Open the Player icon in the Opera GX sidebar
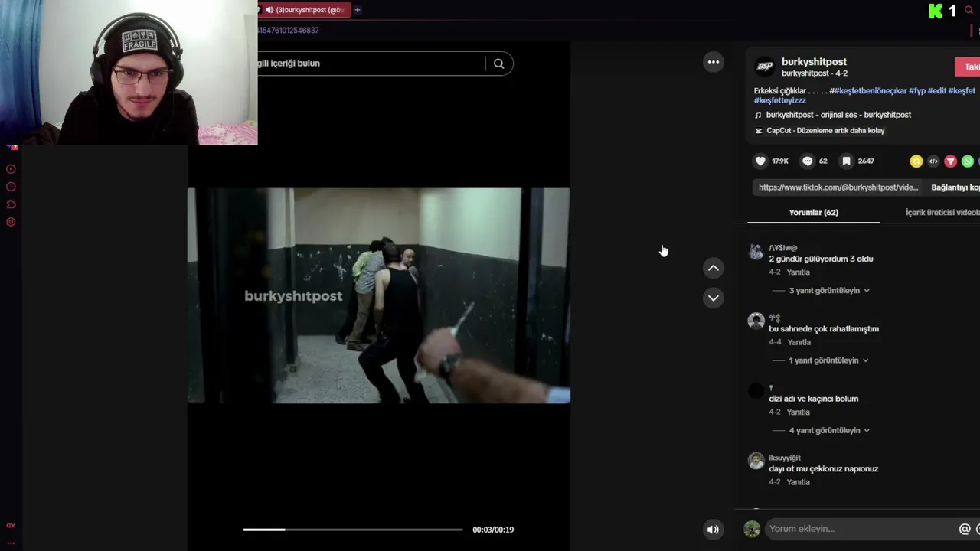This screenshot has width=980, height=551. pyautogui.click(x=11, y=169)
